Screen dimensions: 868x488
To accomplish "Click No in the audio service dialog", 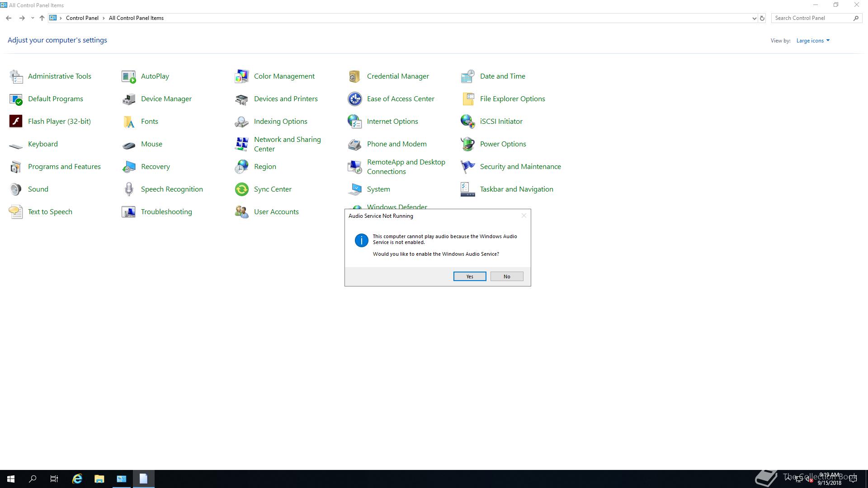I will (x=507, y=277).
